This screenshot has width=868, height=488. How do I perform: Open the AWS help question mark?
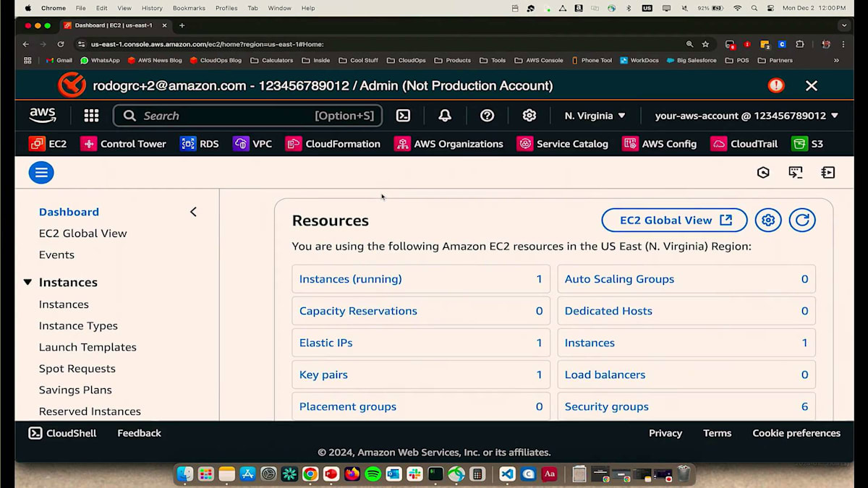coord(487,116)
